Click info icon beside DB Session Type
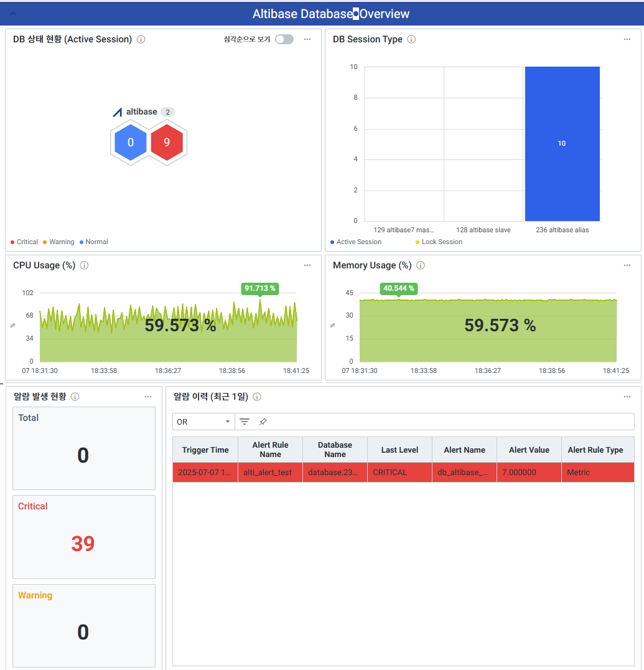Screen dimensions: 644x670 (x=411, y=39)
